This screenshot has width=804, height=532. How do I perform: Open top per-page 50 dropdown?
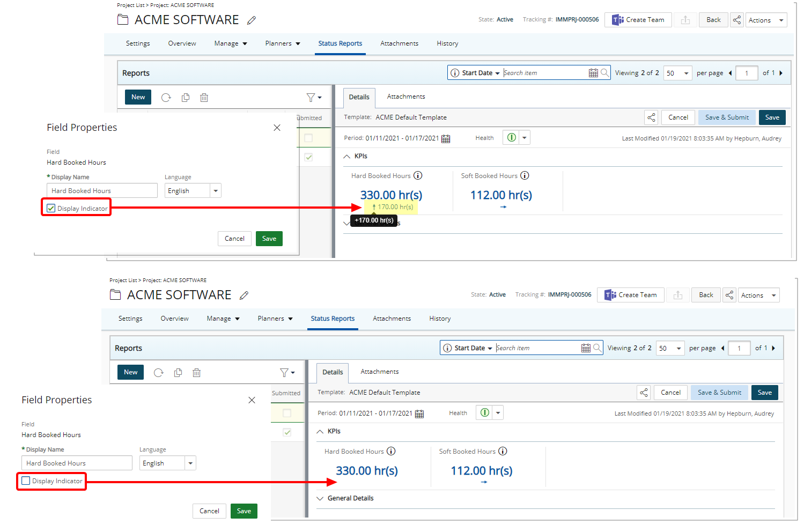pos(678,73)
